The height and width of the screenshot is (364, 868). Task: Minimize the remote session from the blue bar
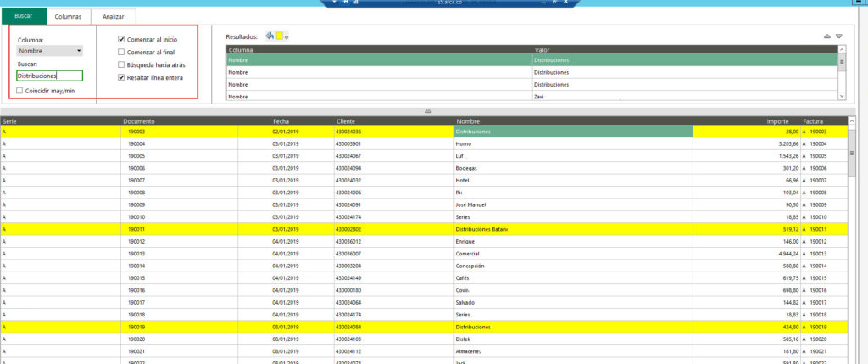[x=544, y=3]
